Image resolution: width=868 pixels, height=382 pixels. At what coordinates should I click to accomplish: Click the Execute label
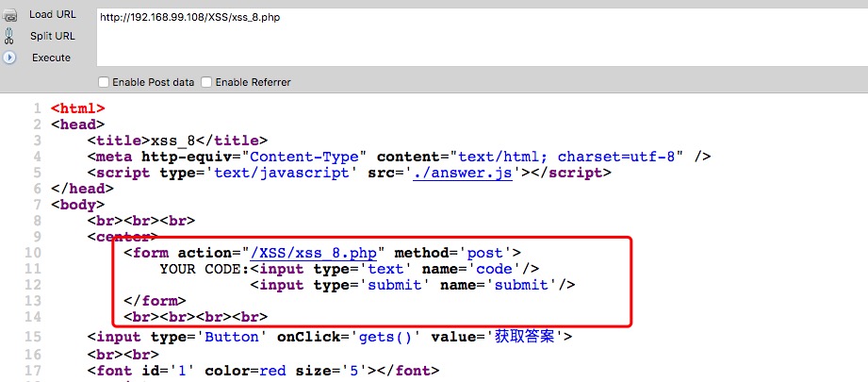point(52,58)
